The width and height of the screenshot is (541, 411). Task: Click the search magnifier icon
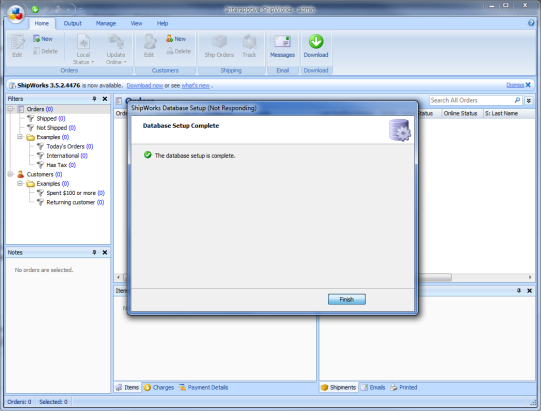[517, 100]
